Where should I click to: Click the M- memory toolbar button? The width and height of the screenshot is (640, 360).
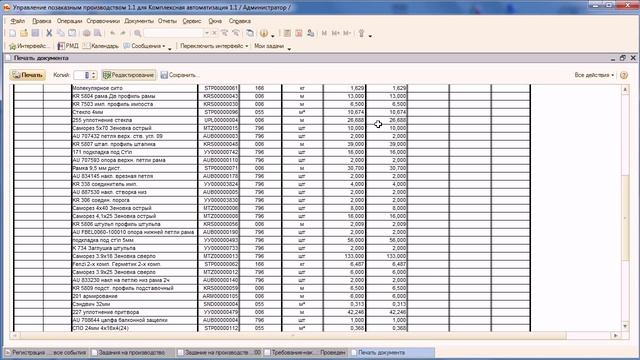coord(347,33)
